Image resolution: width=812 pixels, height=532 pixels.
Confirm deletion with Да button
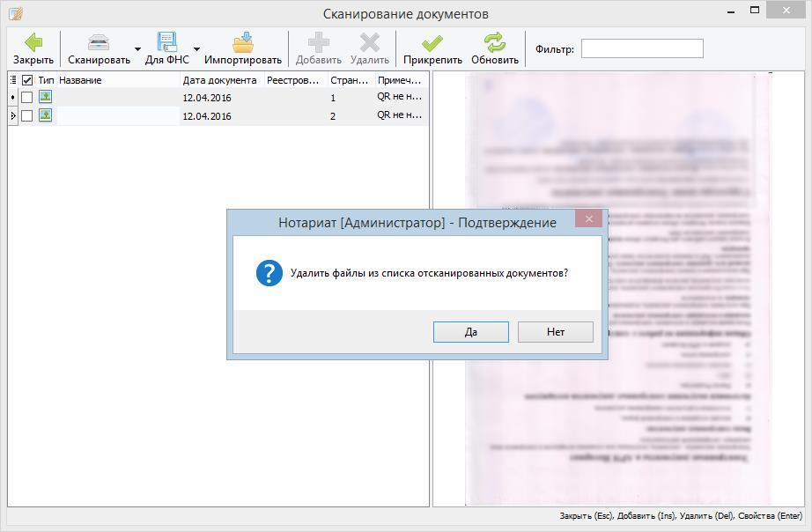[x=470, y=332]
